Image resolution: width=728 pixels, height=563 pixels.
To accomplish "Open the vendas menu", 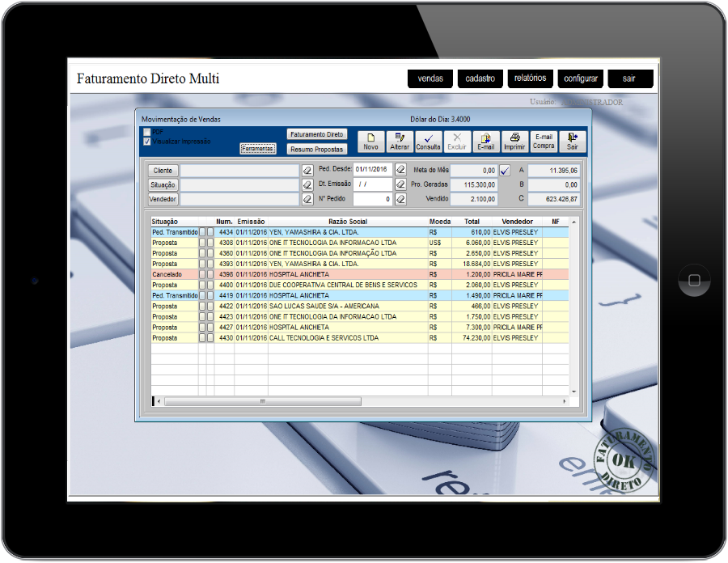I will point(430,78).
